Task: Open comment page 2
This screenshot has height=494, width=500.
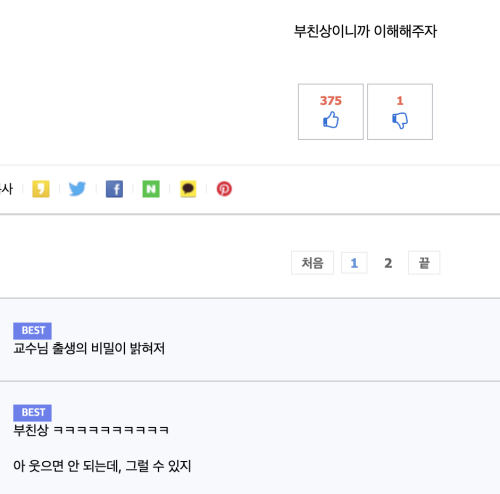Action: pyautogui.click(x=388, y=263)
